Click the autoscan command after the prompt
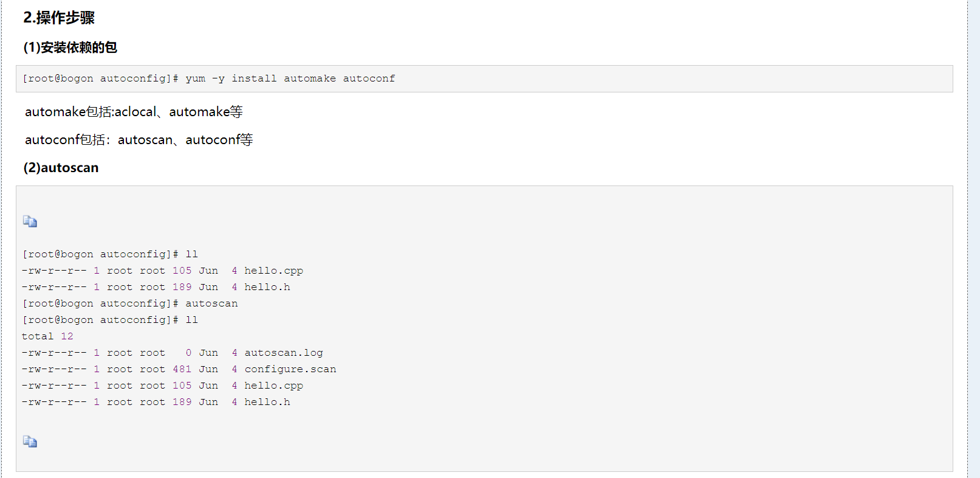Screen dimensions: 980x478 click(211, 303)
